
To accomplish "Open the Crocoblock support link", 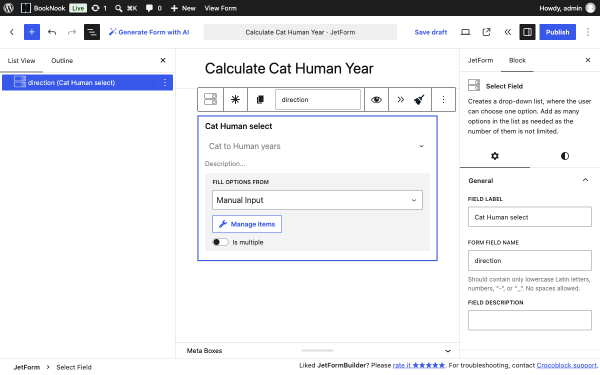I will coord(566,365).
